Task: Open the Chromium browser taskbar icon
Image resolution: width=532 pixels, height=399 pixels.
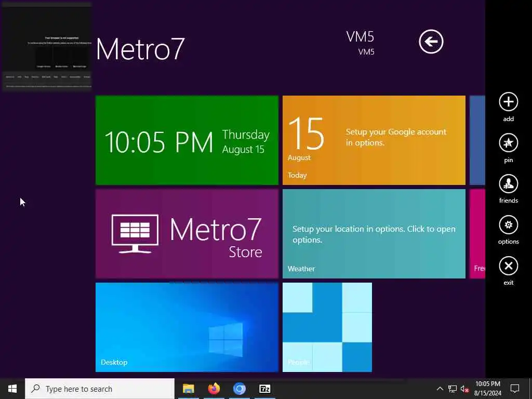Action: click(239, 389)
